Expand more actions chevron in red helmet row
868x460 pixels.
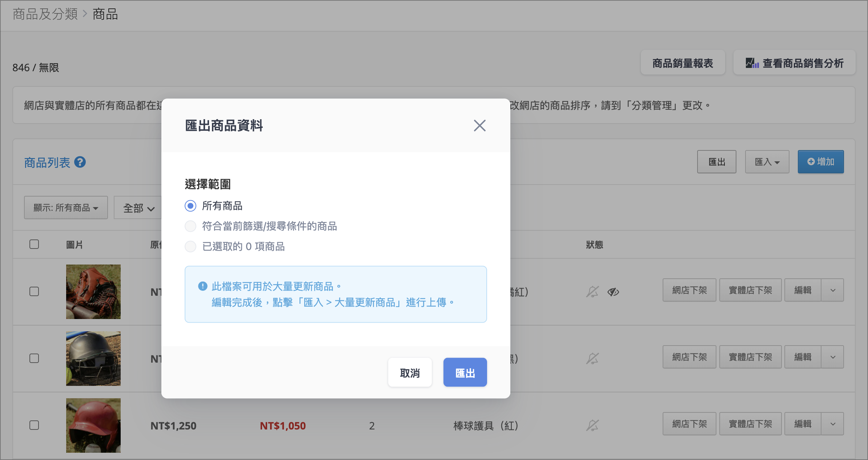(833, 424)
